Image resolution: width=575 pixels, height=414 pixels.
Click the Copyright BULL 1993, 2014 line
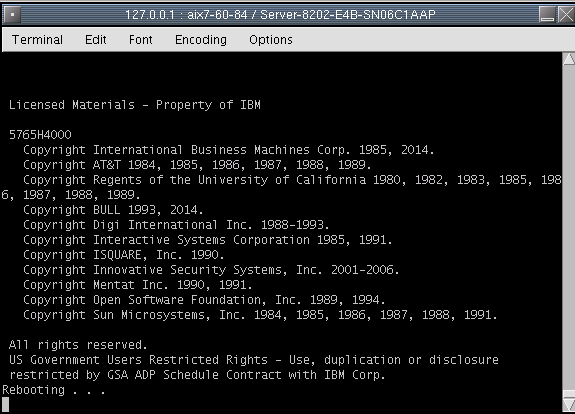(113, 210)
